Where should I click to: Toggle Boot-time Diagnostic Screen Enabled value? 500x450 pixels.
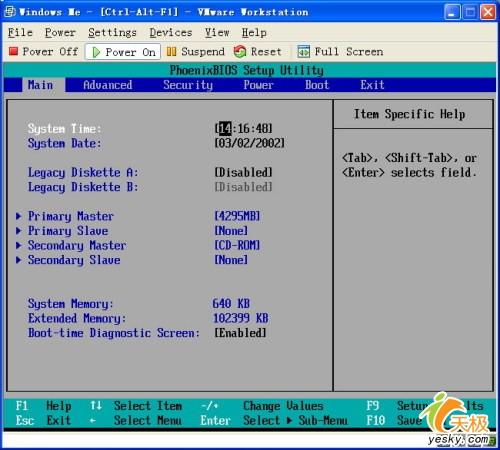240,333
